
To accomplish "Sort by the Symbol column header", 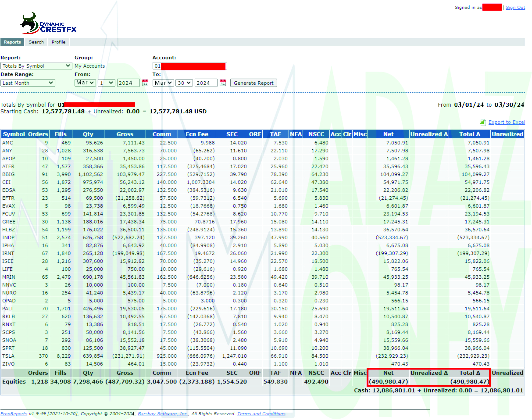I will pyautogui.click(x=14, y=134).
